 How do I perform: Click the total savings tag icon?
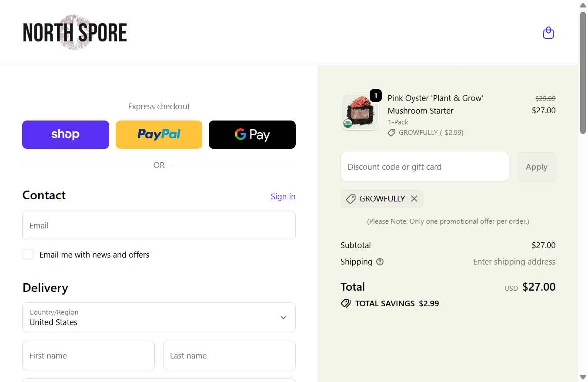point(346,303)
